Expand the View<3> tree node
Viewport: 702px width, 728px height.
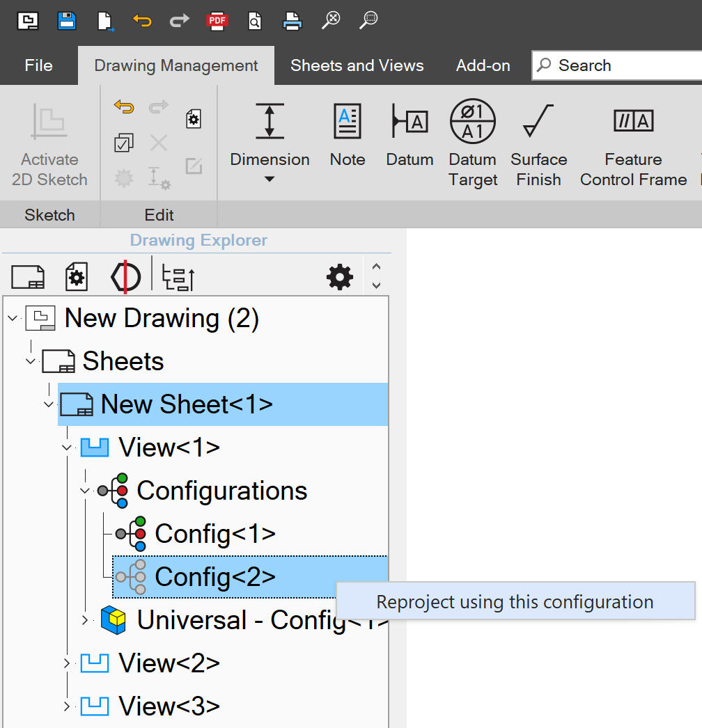pos(67,706)
